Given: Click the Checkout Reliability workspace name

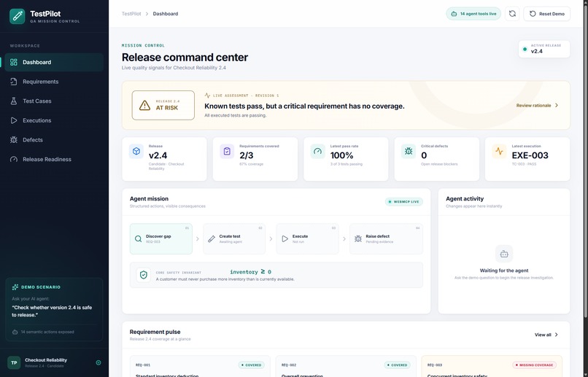Looking at the screenshot, I should click(x=46, y=360).
